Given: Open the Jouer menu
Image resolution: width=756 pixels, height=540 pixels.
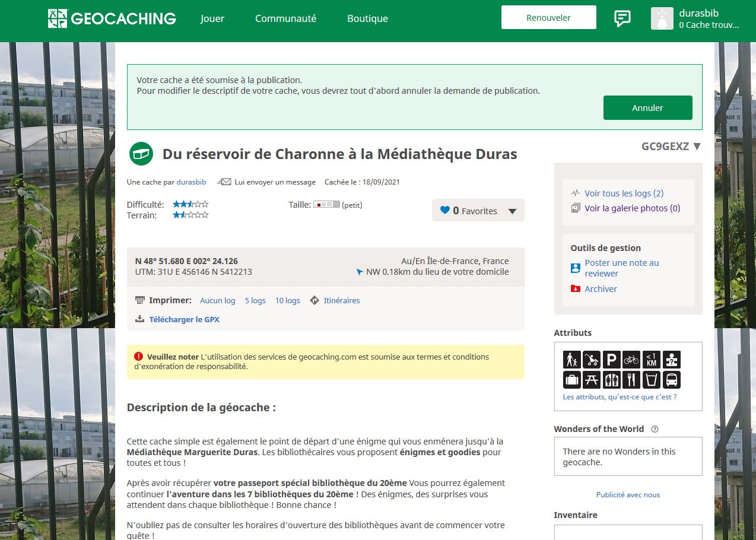Looking at the screenshot, I should 212,18.
